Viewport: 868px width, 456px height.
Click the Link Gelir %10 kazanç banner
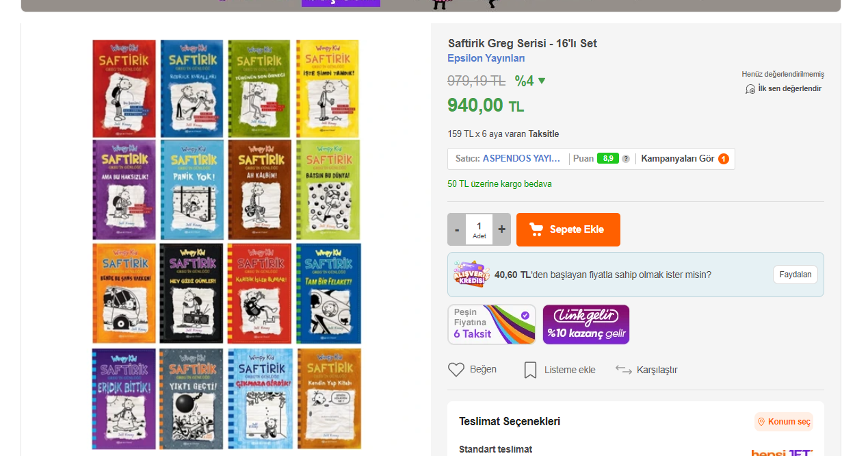pos(586,325)
